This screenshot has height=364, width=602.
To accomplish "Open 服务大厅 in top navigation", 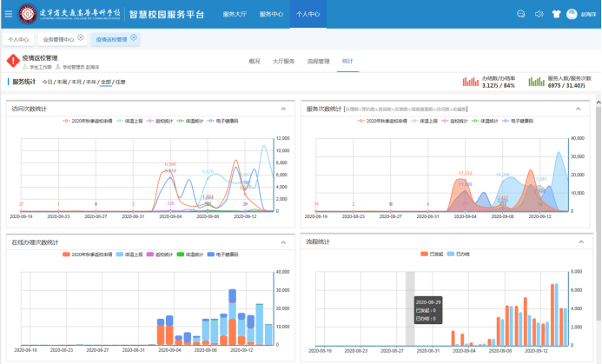I will pyautogui.click(x=235, y=15).
